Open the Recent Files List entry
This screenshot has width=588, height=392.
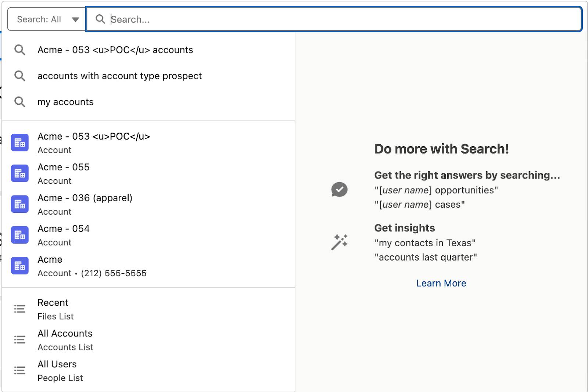click(148, 309)
